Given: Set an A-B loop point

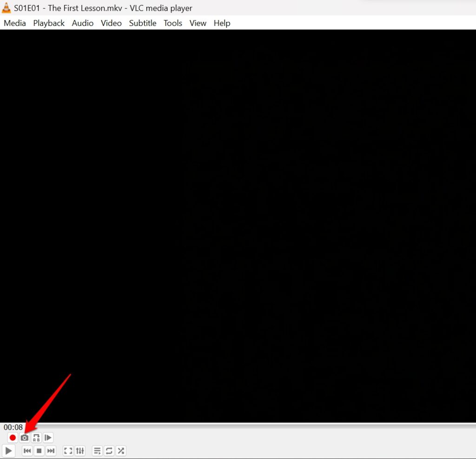Looking at the screenshot, I should click(x=36, y=438).
